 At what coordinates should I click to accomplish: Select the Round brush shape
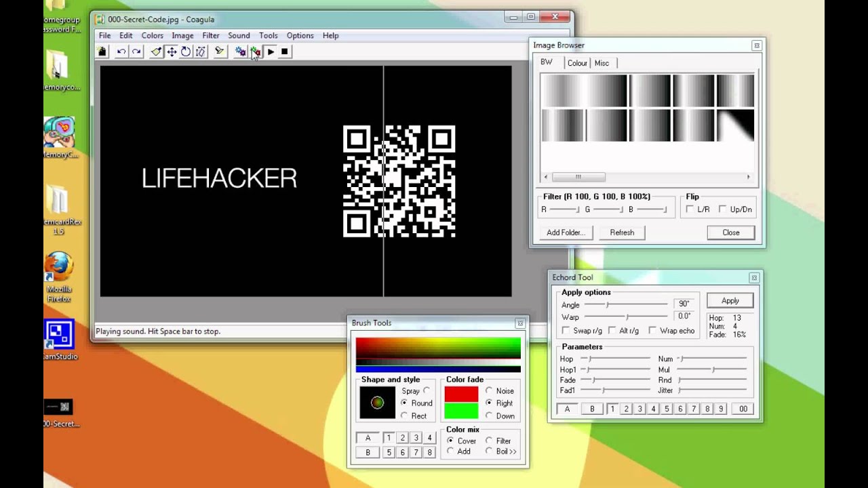[x=405, y=403]
